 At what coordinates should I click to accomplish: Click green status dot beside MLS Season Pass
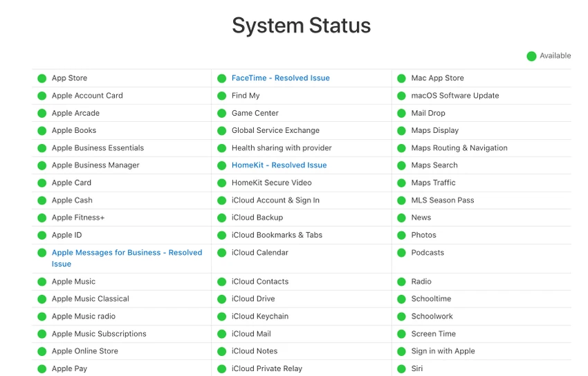click(401, 200)
